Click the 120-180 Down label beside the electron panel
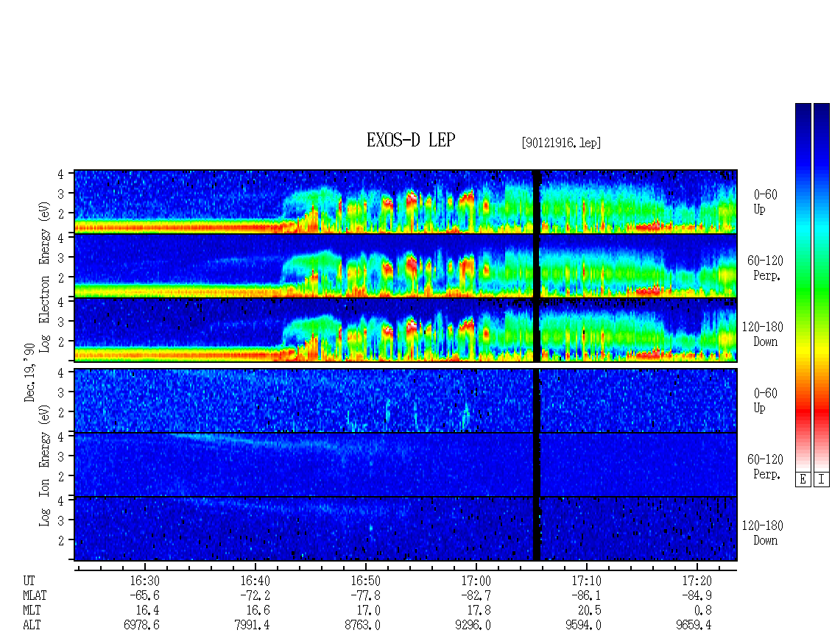This screenshot has width=832, height=644. [763, 334]
